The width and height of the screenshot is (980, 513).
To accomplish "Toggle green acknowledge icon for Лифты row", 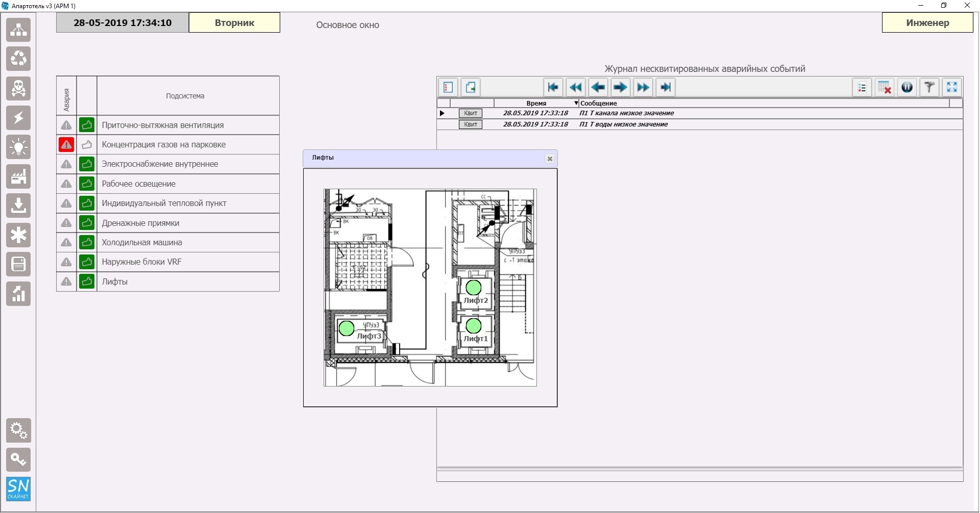I will click(x=87, y=281).
